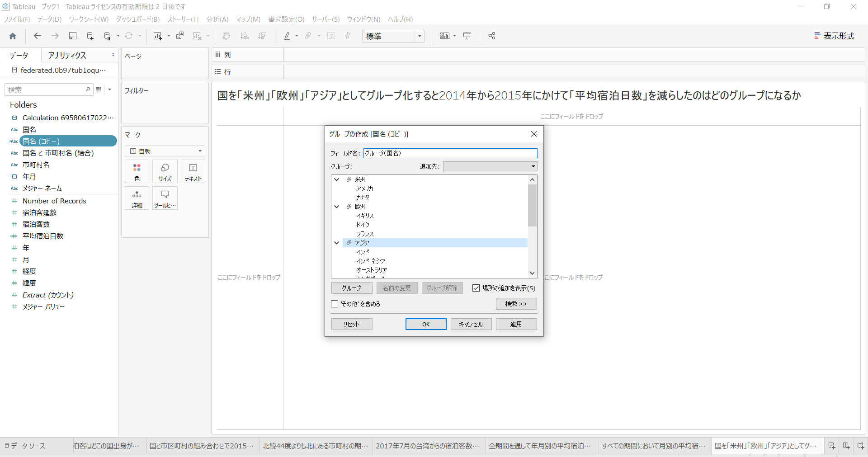
Task: Fix axes with the pin icon
Action: (348, 36)
